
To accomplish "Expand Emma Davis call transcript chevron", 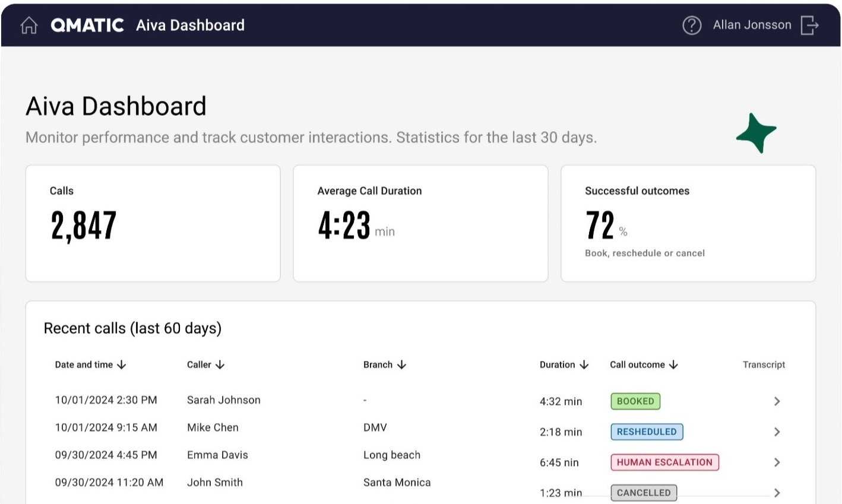I will (x=777, y=462).
